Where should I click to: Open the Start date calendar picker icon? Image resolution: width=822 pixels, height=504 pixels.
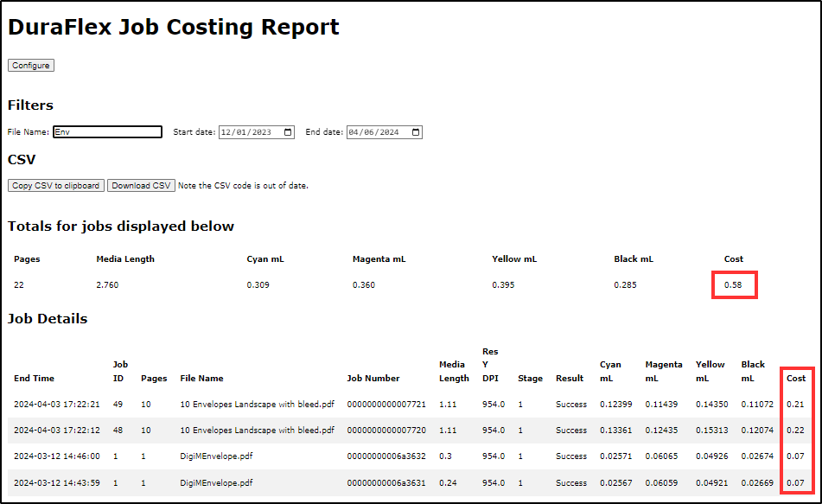(x=288, y=132)
